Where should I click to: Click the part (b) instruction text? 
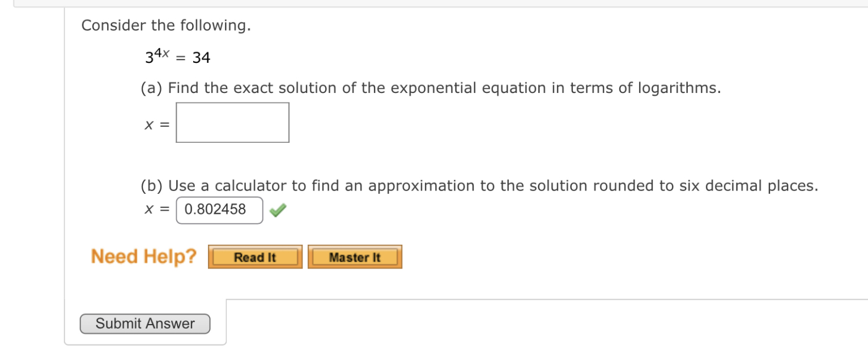tap(479, 185)
